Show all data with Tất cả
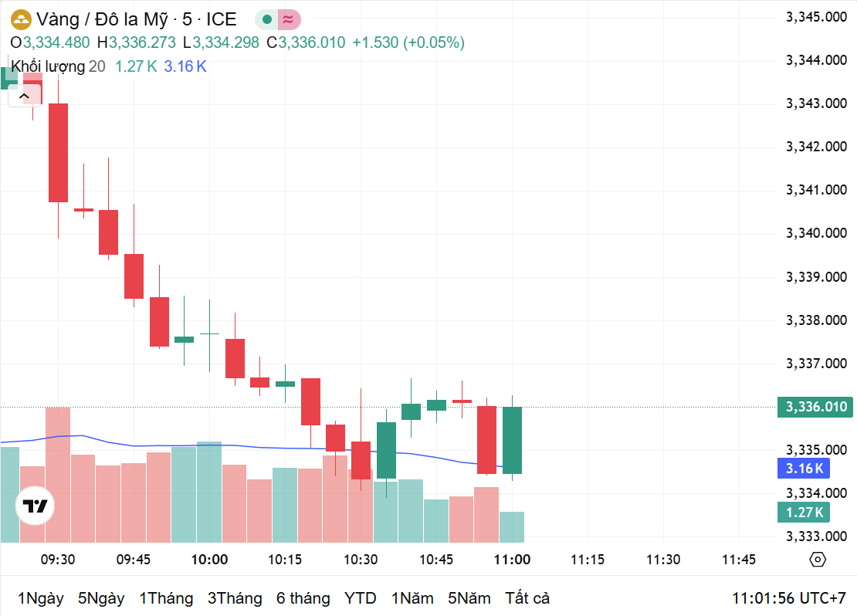This screenshot has height=616, width=857. (527, 598)
